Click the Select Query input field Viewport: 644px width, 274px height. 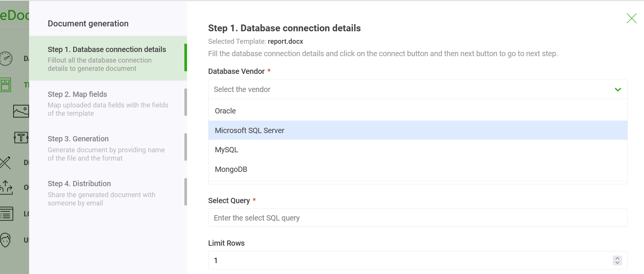418,218
